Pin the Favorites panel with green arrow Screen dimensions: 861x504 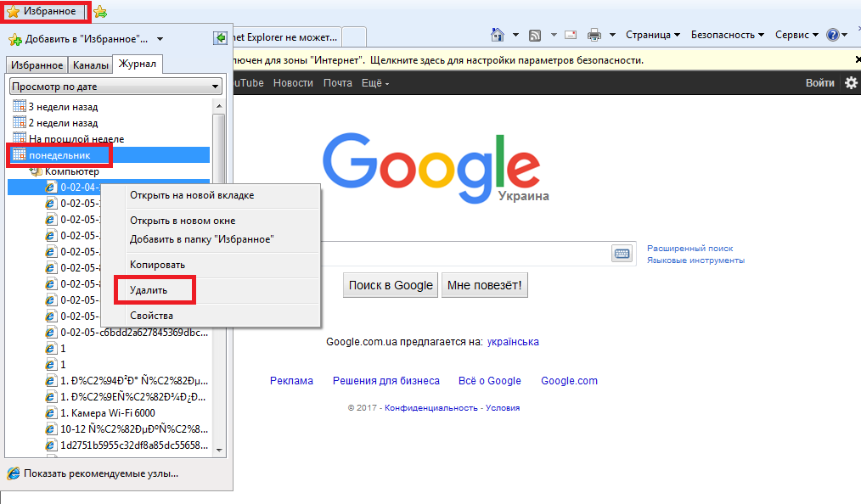click(221, 38)
